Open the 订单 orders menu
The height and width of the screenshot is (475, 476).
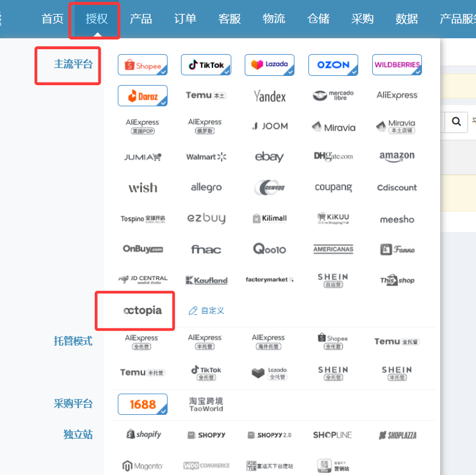point(185,19)
